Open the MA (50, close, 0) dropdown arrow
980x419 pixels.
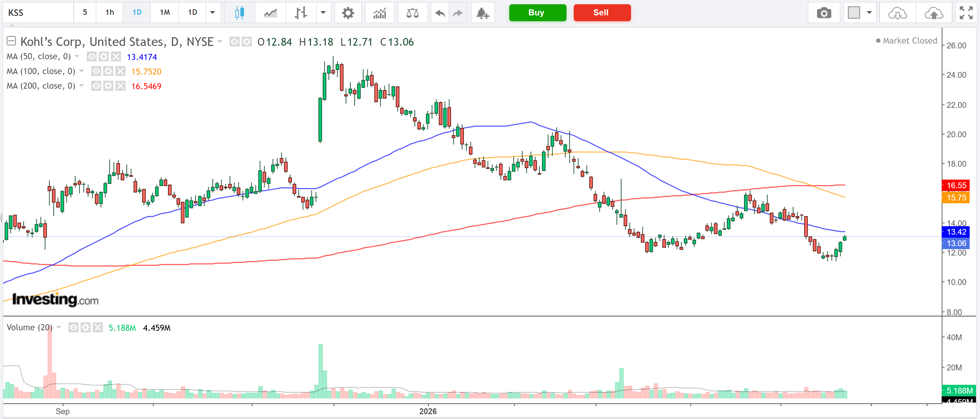[77, 56]
